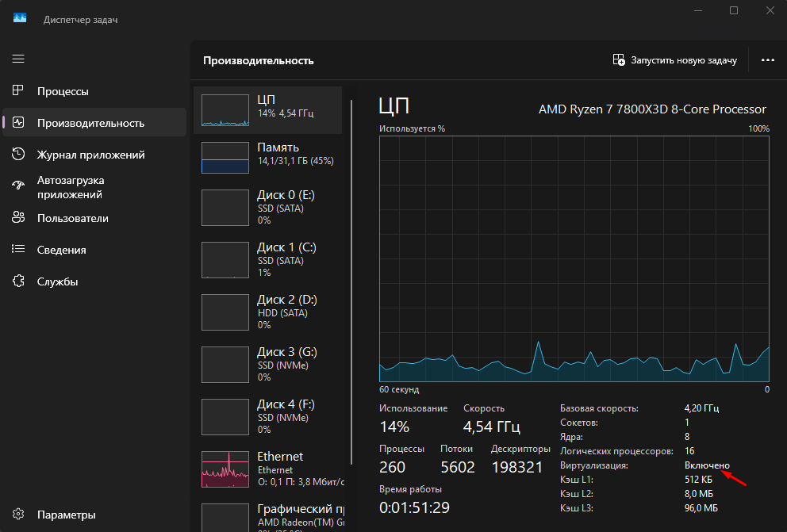Open Параметры settings gear icon
This screenshot has height=532, width=787.
click(18, 515)
